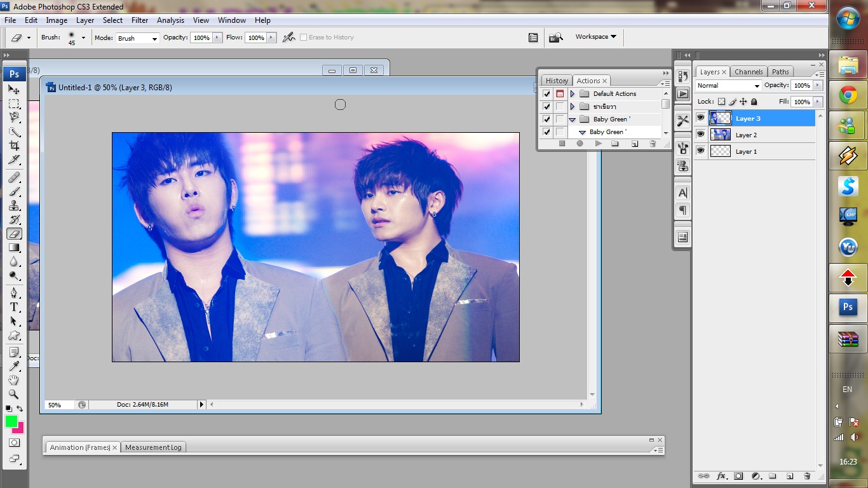This screenshot has width=868, height=488.
Task: Delete layer using trash icon
Action: coord(807,475)
